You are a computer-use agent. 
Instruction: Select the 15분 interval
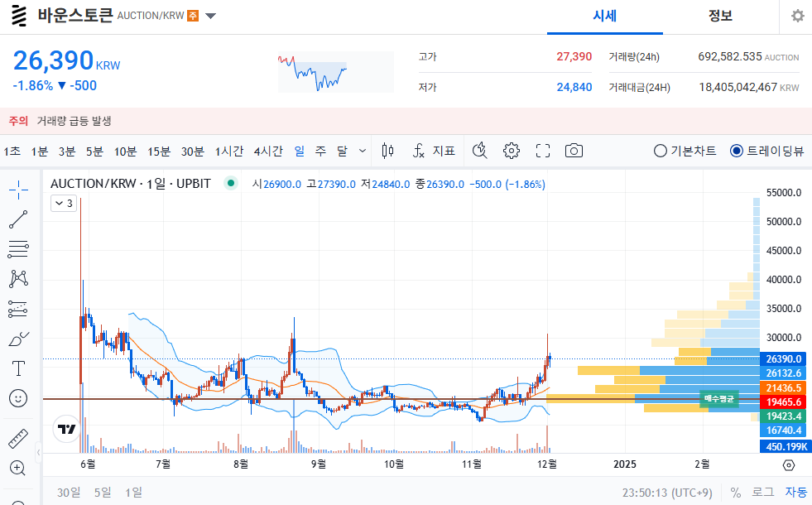click(159, 151)
